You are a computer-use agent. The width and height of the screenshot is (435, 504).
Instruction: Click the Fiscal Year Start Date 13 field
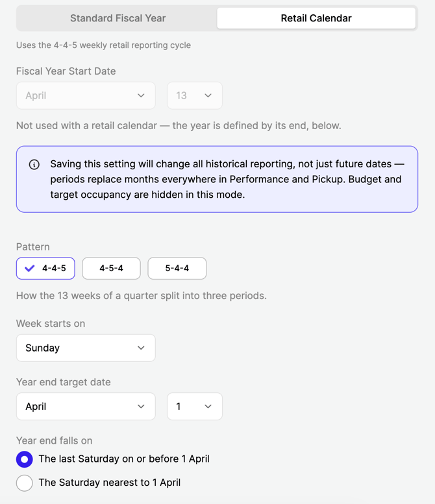point(195,95)
